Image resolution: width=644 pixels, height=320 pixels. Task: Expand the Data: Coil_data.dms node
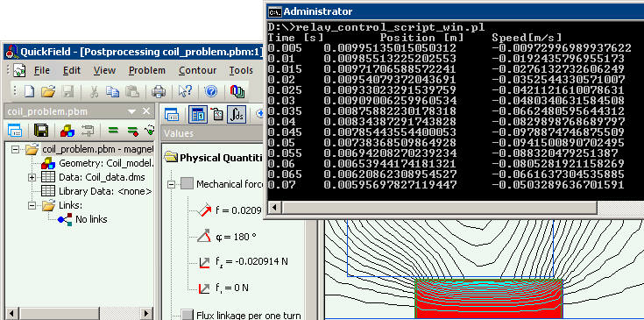pyautogui.click(x=32, y=177)
